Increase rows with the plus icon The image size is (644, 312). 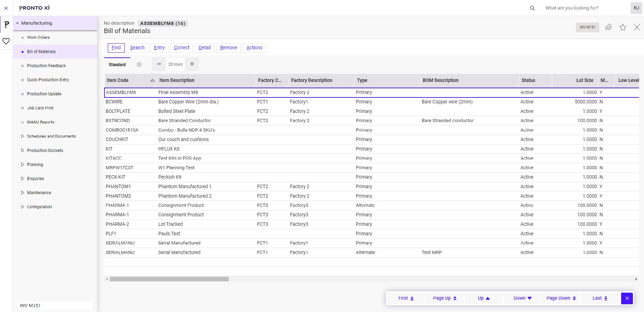(x=192, y=64)
